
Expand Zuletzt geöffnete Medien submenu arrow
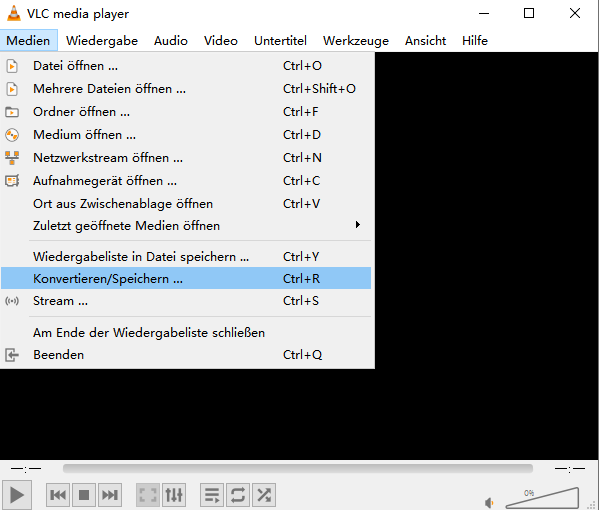(358, 225)
